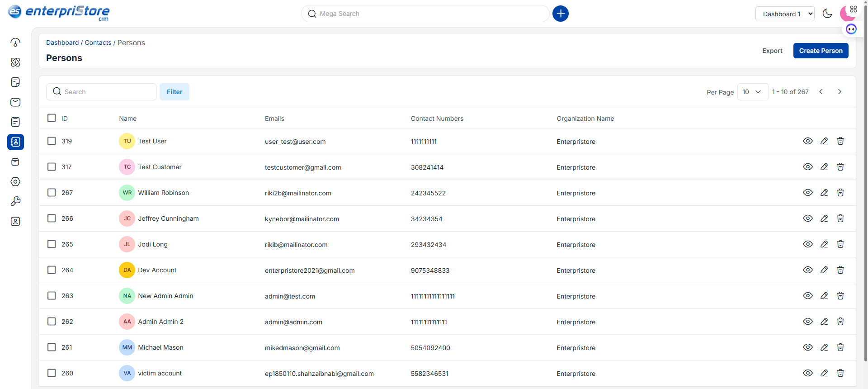
Task: Click the Mega Search field
Action: [425, 14]
